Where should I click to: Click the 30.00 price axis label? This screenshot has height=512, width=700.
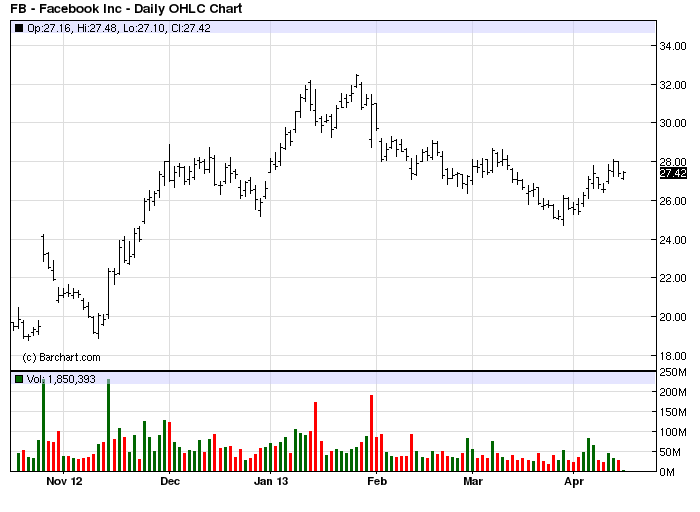tap(673, 123)
